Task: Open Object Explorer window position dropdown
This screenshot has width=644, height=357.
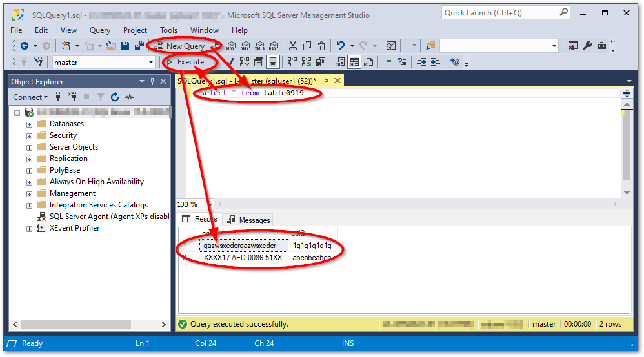Action: pyautogui.click(x=142, y=81)
